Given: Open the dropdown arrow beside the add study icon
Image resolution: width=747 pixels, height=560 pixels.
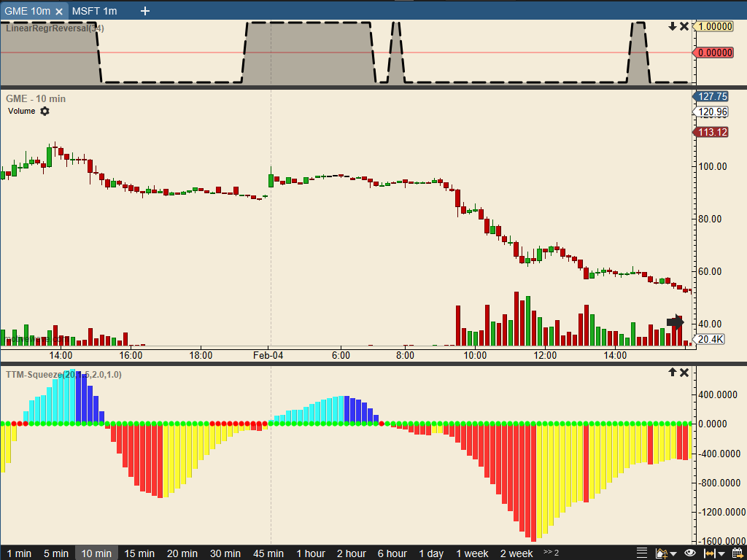Looking at the screenshot, I should 673,553.
